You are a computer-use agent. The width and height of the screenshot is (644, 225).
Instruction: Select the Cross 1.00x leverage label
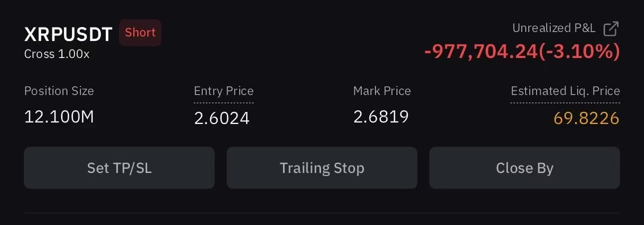coord(57,54)
